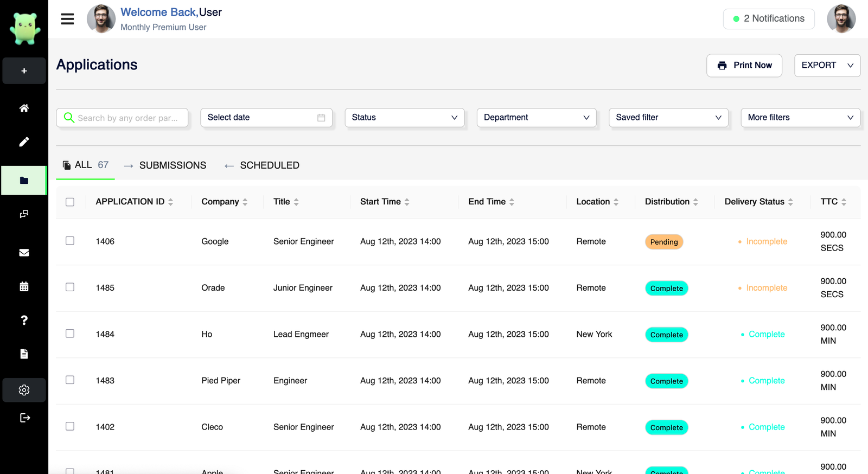This screenshot has height=474, width=868.
Task: Open the Department dropdown
Action: pyautogui.click(x=536, y=118)
